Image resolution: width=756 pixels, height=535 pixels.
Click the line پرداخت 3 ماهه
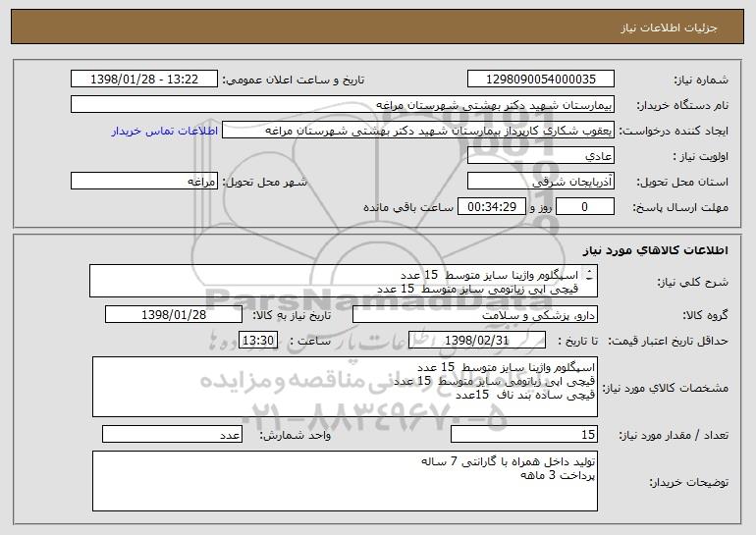pyautogui.click(x=558, y=475)
